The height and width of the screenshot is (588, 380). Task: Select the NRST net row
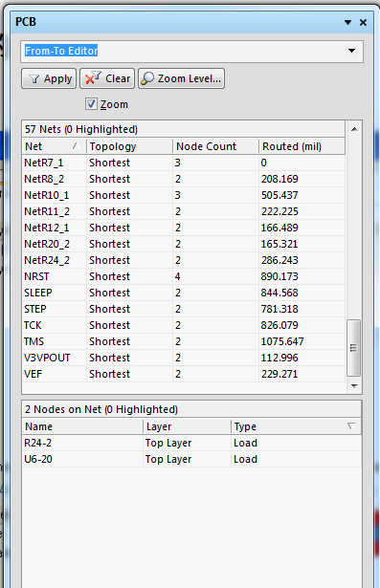coord(183,276)
